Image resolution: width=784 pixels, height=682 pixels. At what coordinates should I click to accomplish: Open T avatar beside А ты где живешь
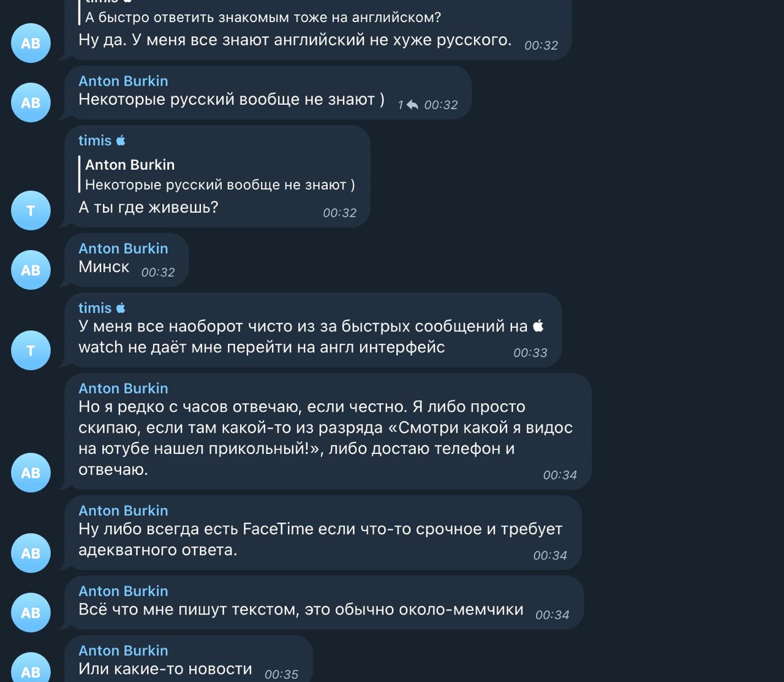(31, 210)
